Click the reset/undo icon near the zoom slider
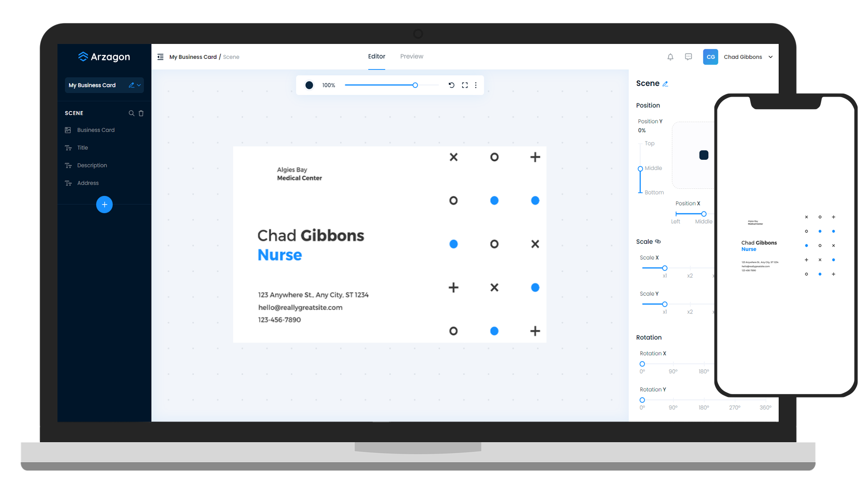The height and width of the screenshot is (496, 868). tap(451, 85)
